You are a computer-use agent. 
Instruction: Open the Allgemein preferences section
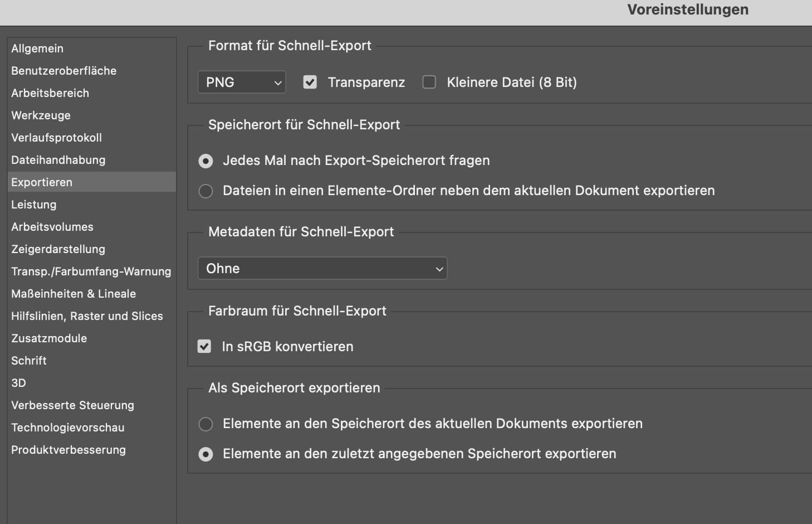pos(37,48)
